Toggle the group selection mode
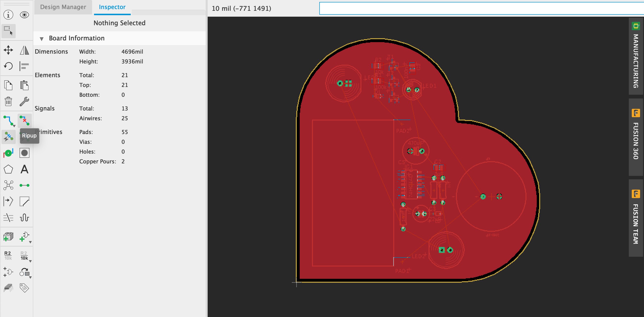The width and height of the screenshot is (644, 317). [8, 31]
